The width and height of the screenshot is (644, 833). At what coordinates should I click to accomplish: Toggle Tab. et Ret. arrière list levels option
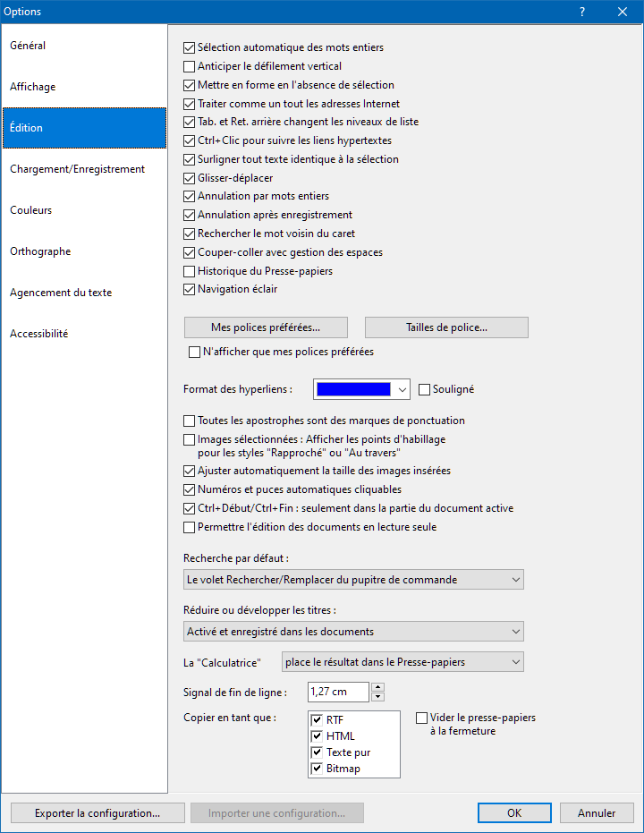point(189,123)
